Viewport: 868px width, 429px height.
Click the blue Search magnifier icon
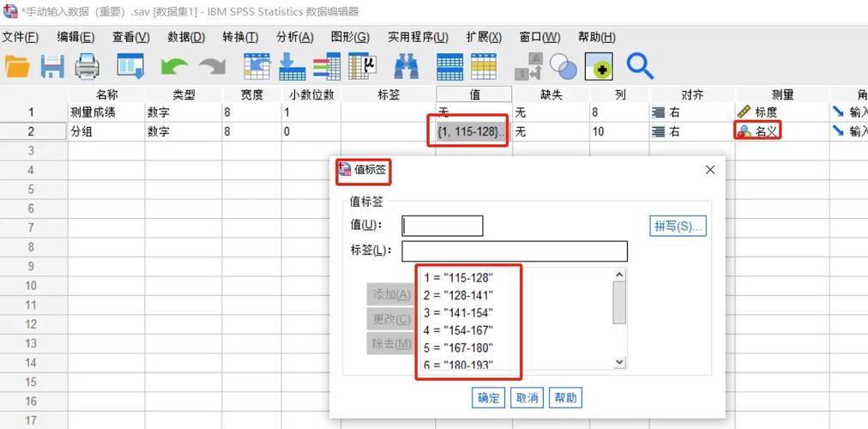pos(640,66)
